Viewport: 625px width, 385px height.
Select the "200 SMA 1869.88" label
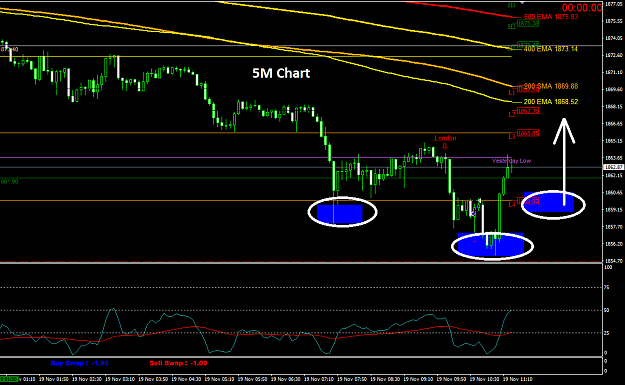pyautogui.click(x=550, y=86)
